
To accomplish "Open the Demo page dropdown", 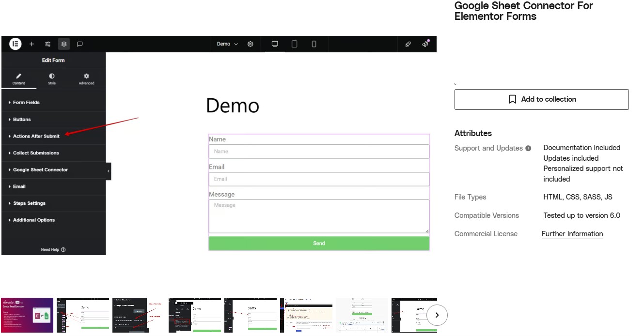I will (x=227, y=44).
